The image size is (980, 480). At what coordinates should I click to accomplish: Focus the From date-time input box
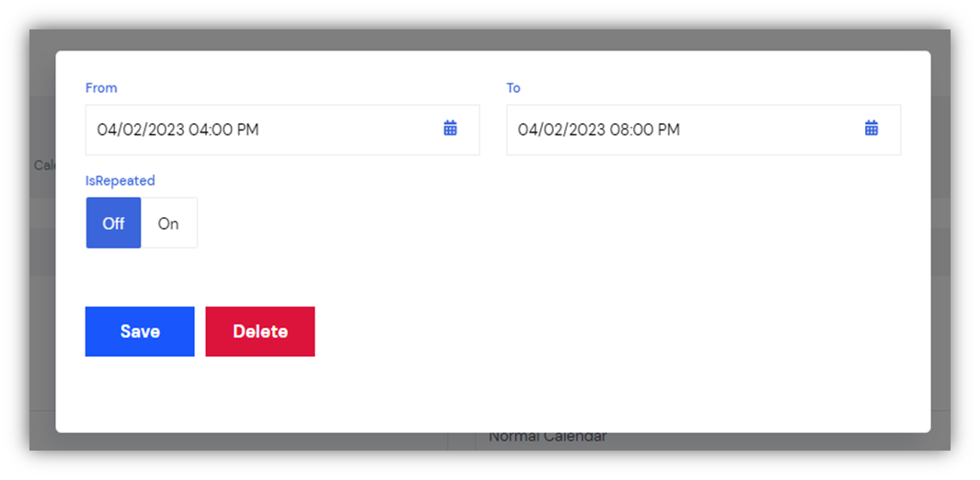point(282,130)
